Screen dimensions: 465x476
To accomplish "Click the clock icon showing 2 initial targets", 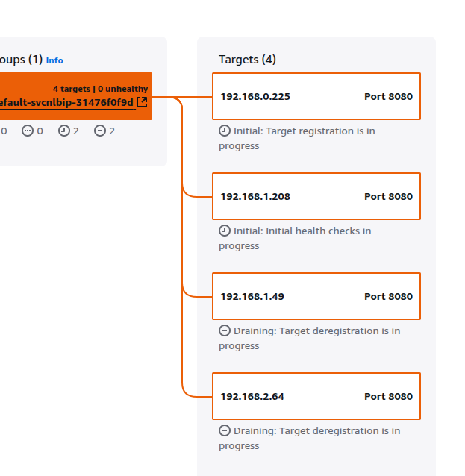I will (63, 131).
